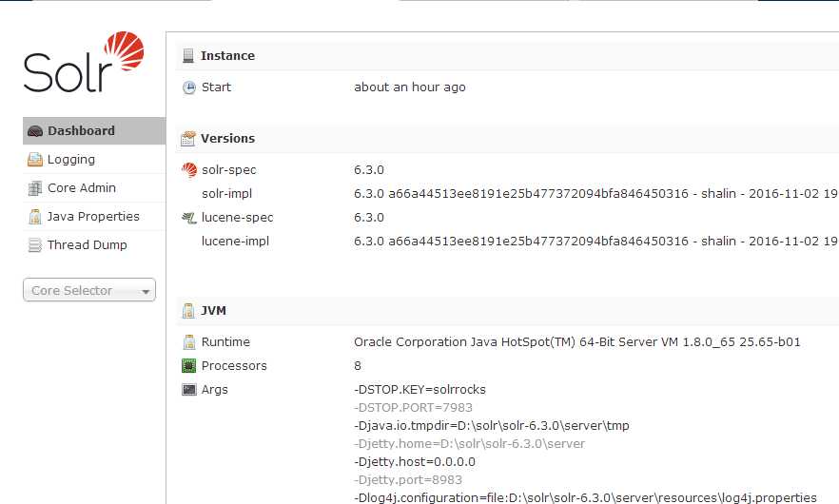This screenshot has height=504, width=839.
Task: Click the Dashboard gauge icon
Action: click(35, 131)
